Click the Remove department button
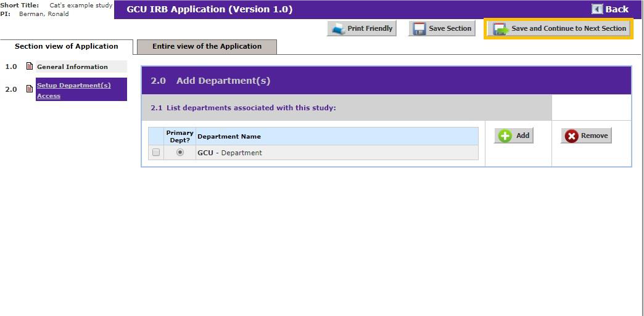 (x=586, y=136)
